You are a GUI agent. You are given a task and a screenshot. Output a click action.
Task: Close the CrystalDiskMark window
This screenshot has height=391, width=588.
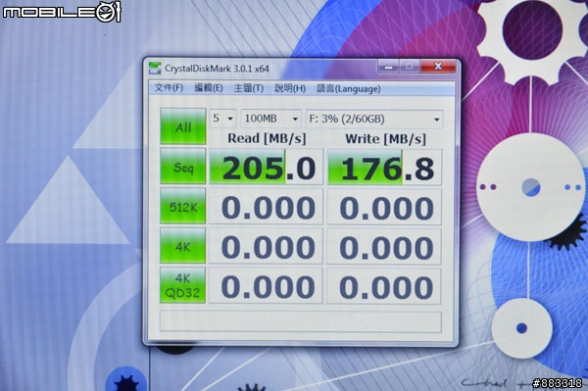pos(438,67)
